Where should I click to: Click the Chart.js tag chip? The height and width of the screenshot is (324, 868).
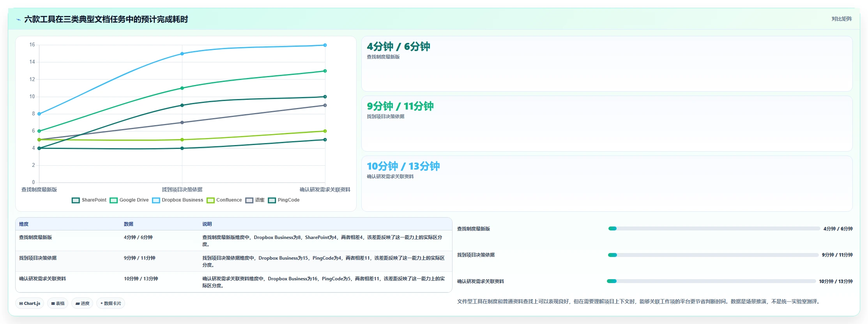coord(30,303)
